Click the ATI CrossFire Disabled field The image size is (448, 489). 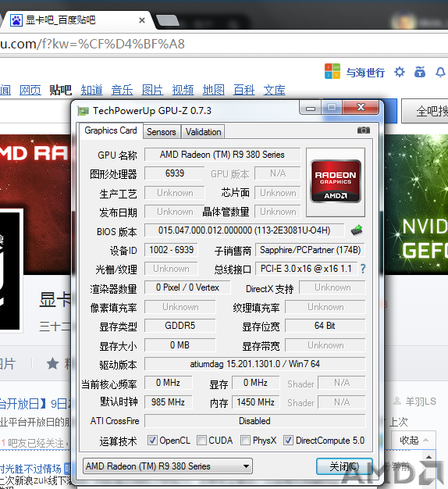pos(254,421)
